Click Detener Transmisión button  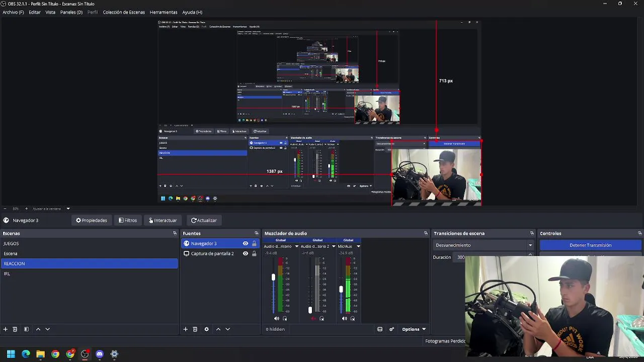[591, 245]
